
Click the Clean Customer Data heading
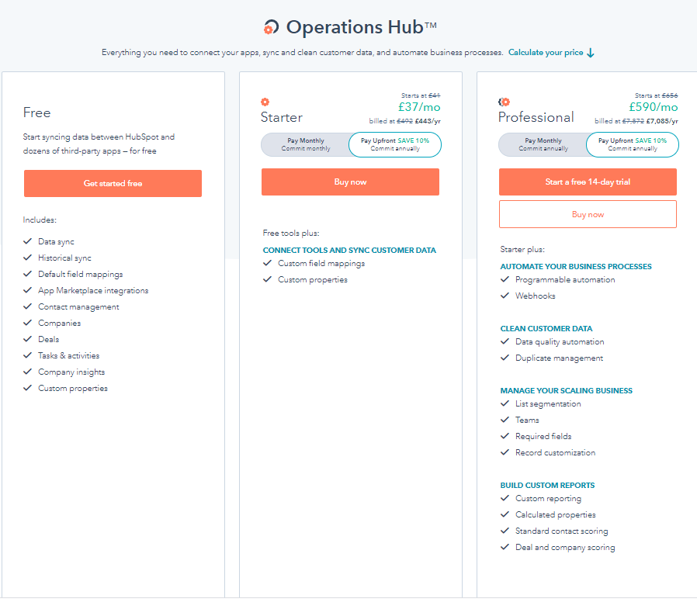click(546, 329)
